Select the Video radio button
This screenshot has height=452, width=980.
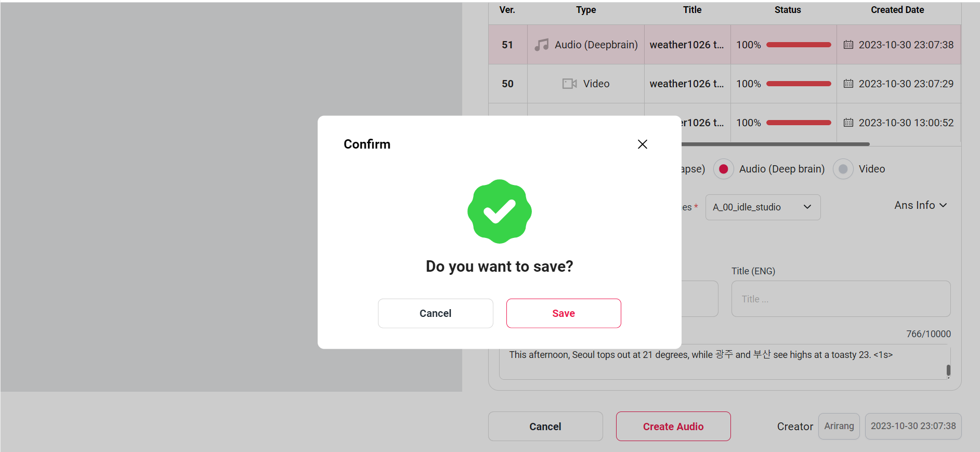843,169
